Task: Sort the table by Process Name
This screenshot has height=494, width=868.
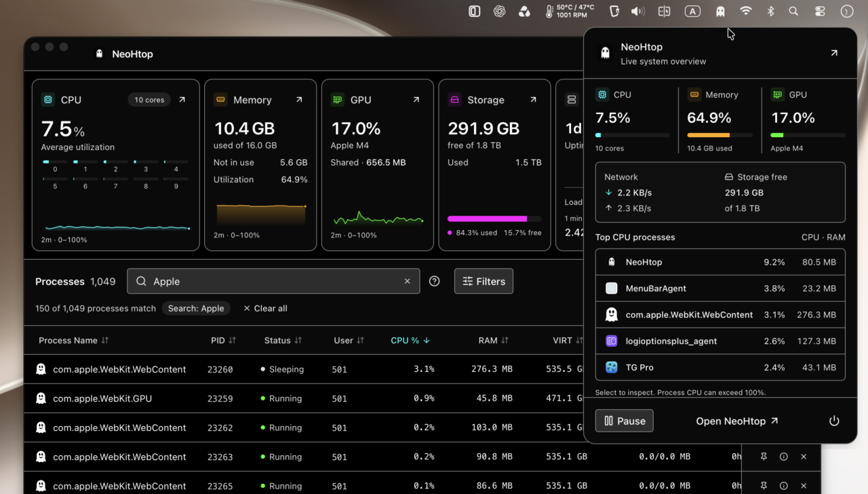Action: (x=73, y=340)
